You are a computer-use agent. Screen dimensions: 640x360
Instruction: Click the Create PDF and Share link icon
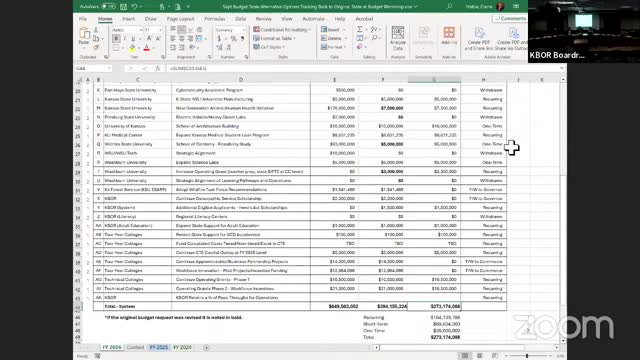click(x=479, y=38)
